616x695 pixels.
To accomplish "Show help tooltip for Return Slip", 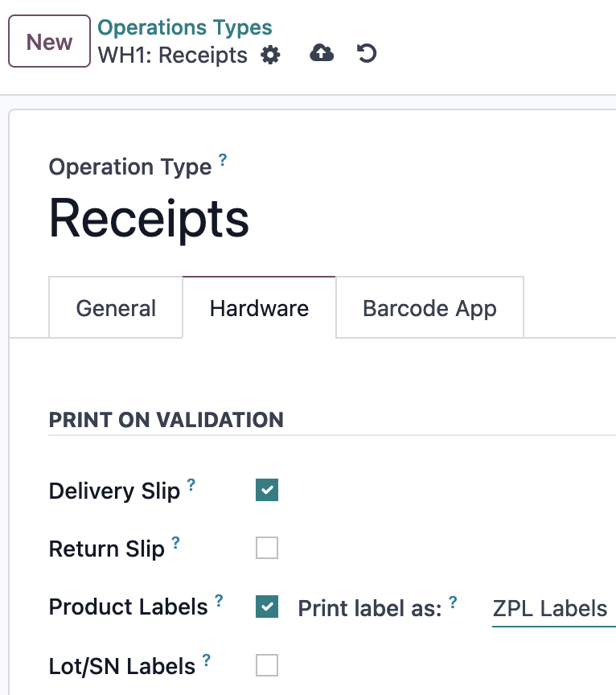I will pyautogui.click(x=176, y=542).
